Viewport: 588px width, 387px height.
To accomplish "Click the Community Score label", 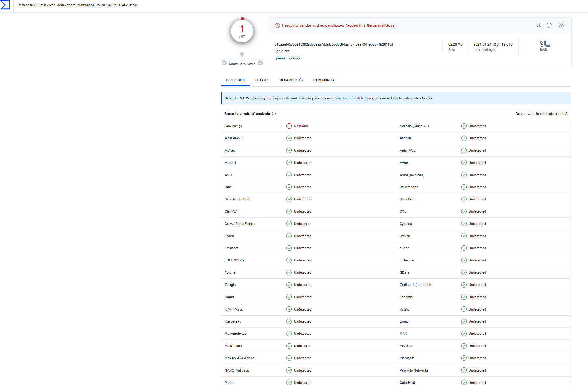I will tap(242, 64).
